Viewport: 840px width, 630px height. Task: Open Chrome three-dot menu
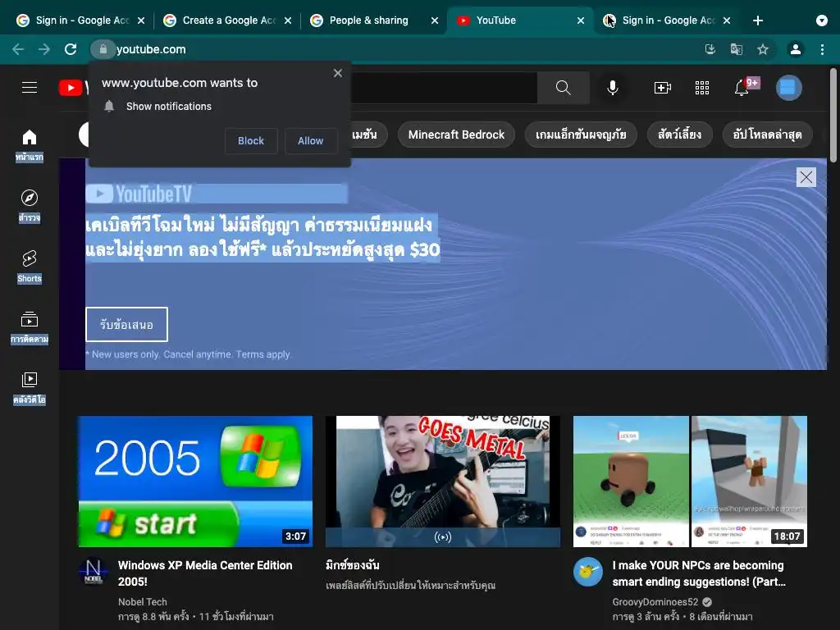click(x=822, y=49)
